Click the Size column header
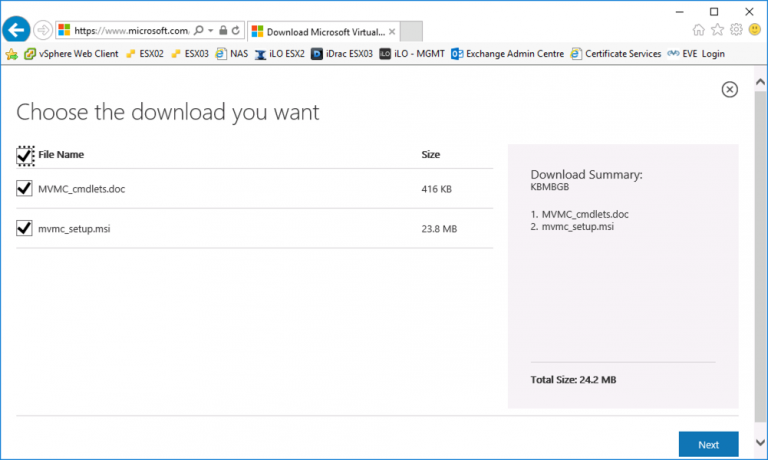The height and width of the screenshot is (460, 768). (431, 154)
